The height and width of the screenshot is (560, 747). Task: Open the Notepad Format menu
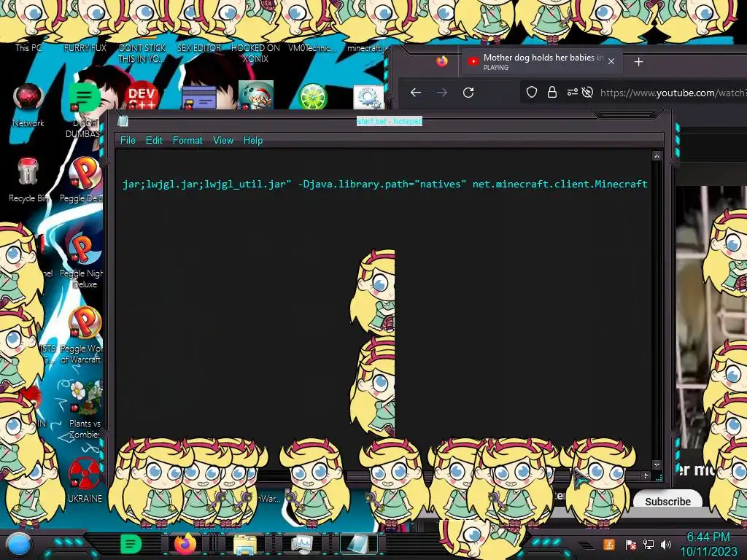(187, 140)
